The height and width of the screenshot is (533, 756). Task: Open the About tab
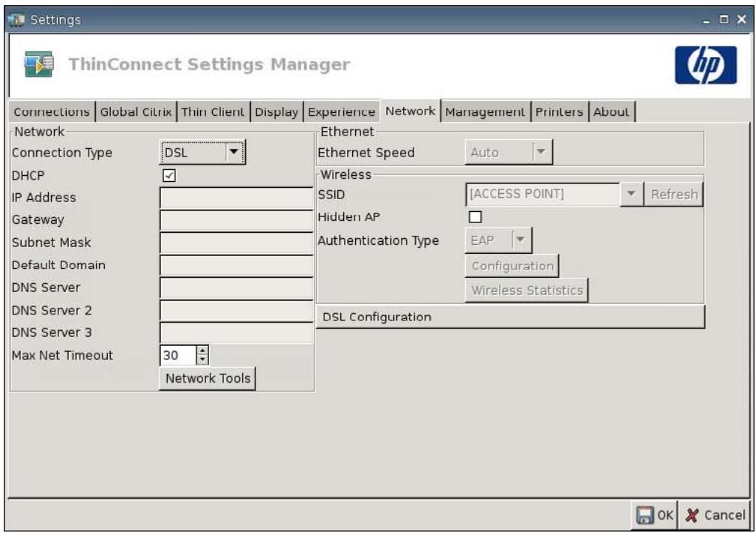(611, 112)
